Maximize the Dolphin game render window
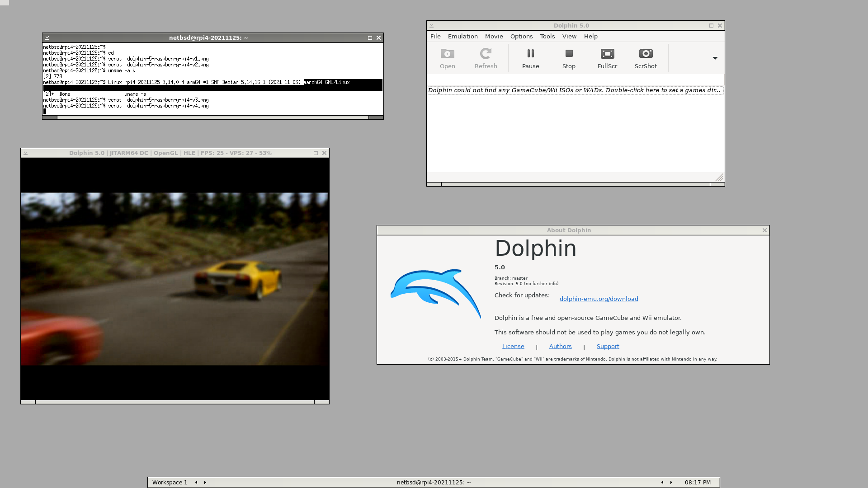This screenshot has height=488, width=868. tap(316, 153)
